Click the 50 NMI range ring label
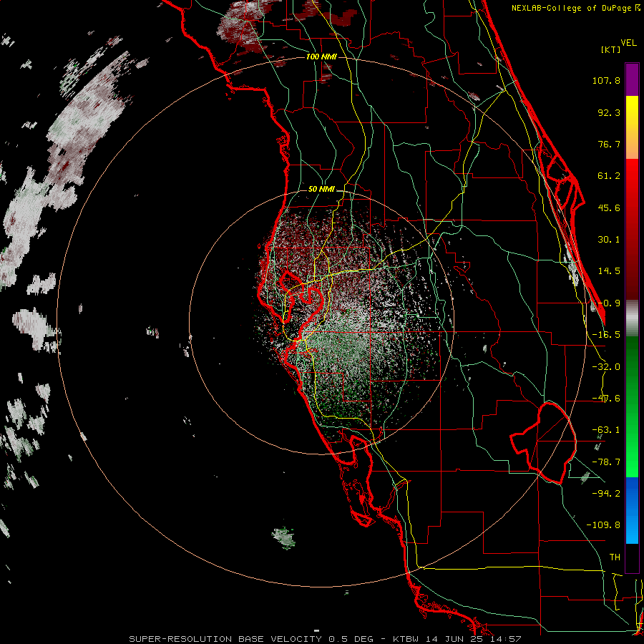This screenshot has width=644, height=644. (321, 190)
